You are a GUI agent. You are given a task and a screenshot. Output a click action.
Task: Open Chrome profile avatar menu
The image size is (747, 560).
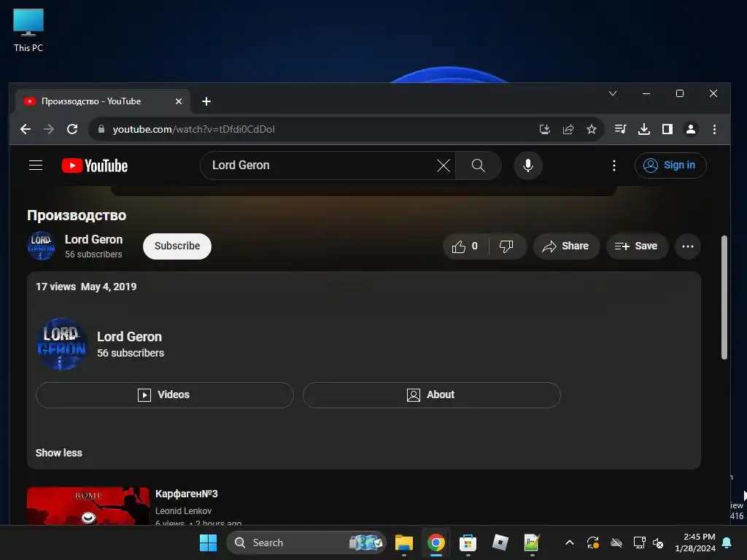point(691,129)
